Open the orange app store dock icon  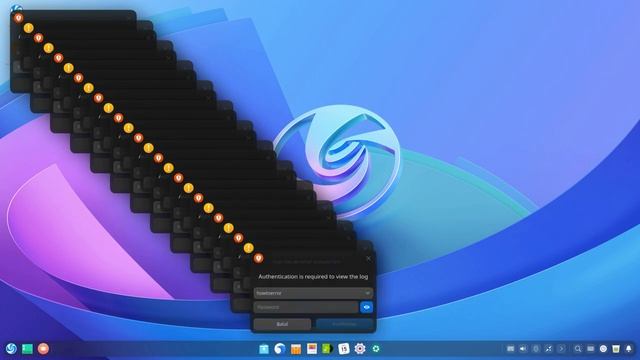click(x=296, y=349)
